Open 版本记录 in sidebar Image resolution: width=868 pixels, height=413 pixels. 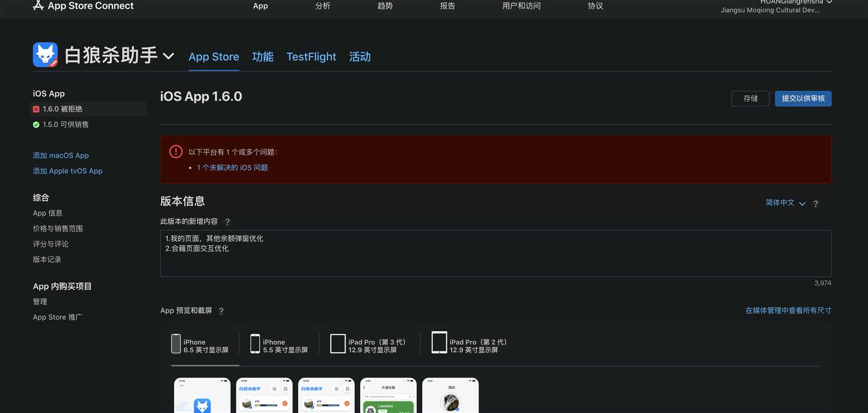pyautogui.click(x=47, y=260)
